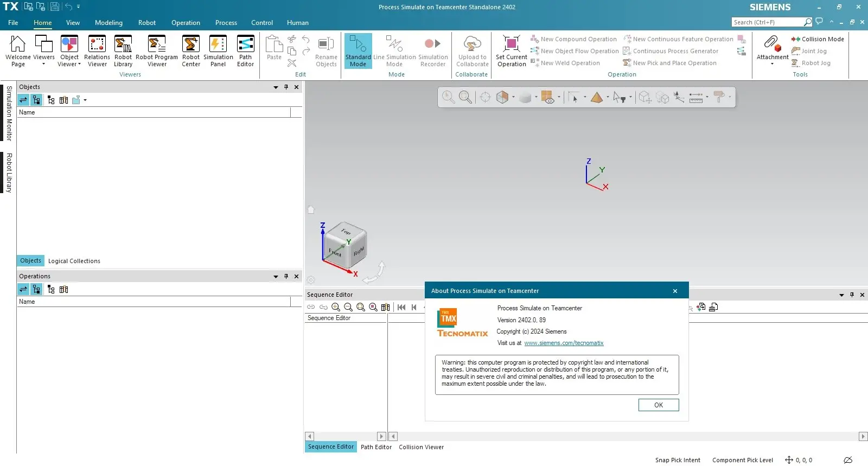
Task: Open the Simulation Panel
Action: pyautogui.click(x=218, y=51)
